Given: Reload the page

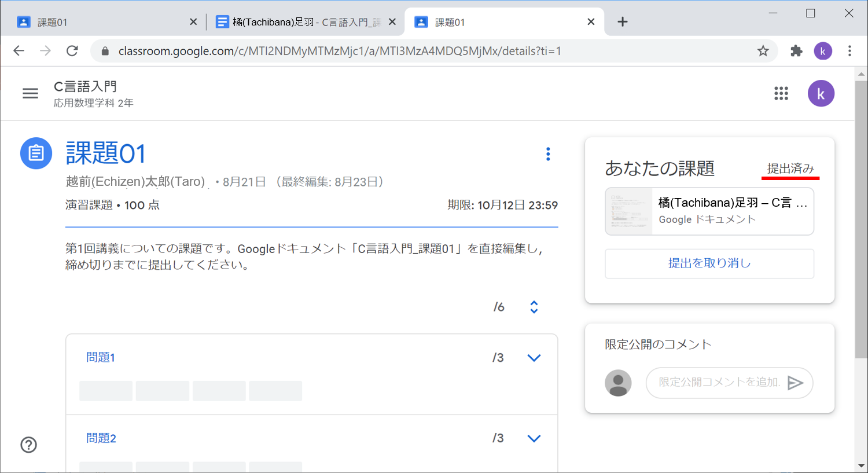Looking at the screenshot, I should [x=72, y=51].
